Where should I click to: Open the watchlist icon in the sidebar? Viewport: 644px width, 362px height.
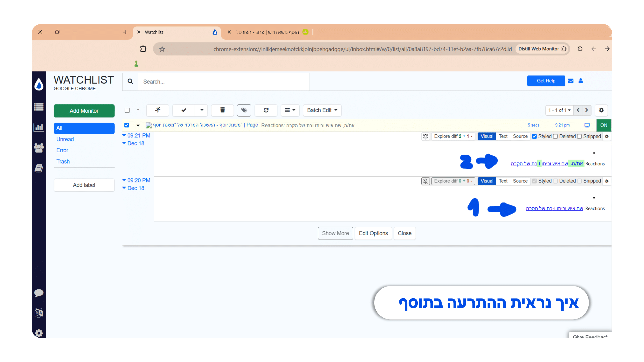pyautogui.click(x=39, y=107)
